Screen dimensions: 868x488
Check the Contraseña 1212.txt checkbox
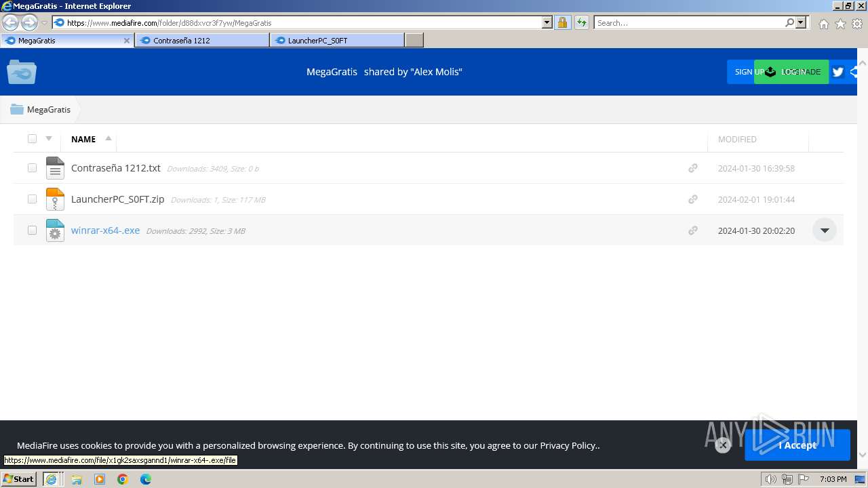point(32,168)
